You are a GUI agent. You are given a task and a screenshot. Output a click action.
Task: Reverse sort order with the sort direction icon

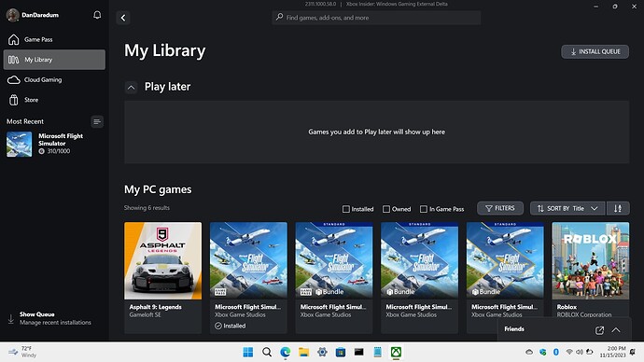coord(618,208)
